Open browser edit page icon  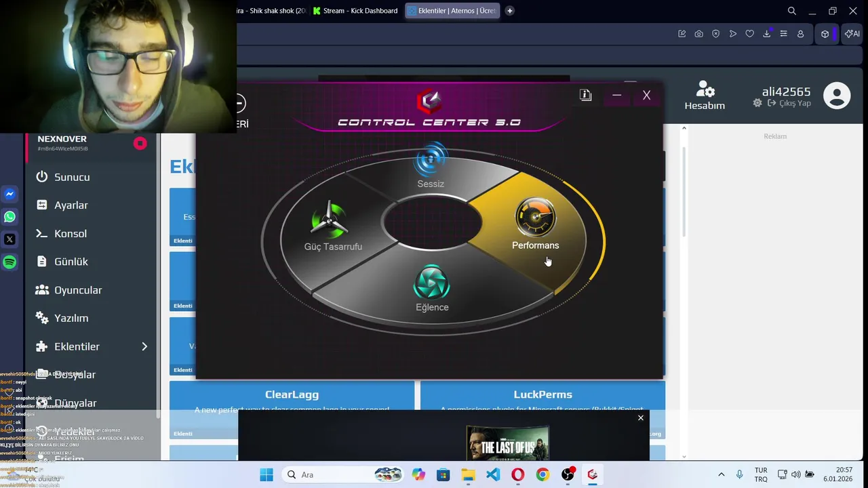point(682,34)
